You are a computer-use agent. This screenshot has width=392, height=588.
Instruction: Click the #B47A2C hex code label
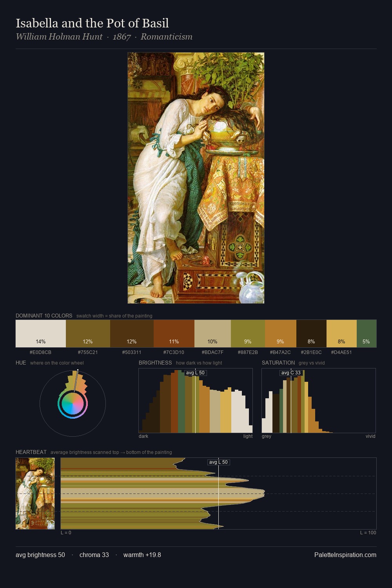tap(281, 352)
